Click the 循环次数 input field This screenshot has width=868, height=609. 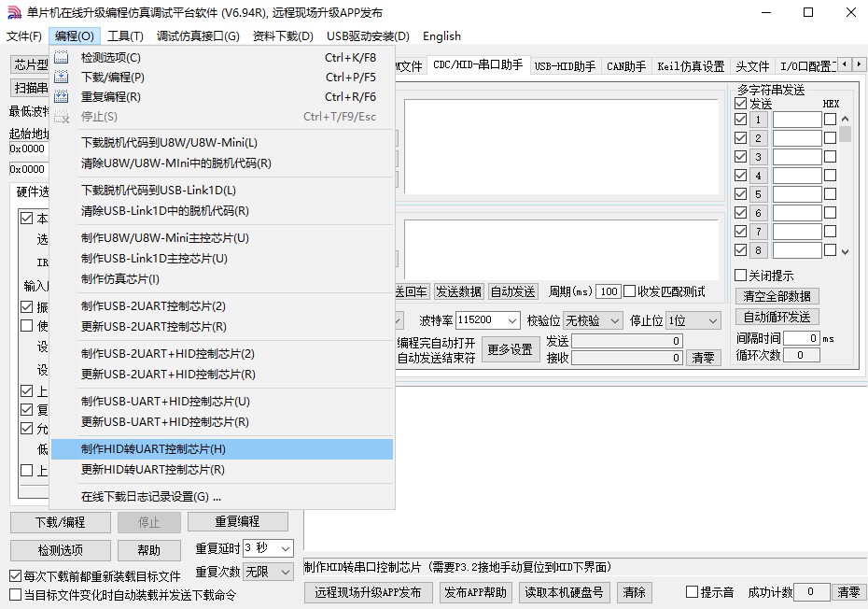(801, 355)
